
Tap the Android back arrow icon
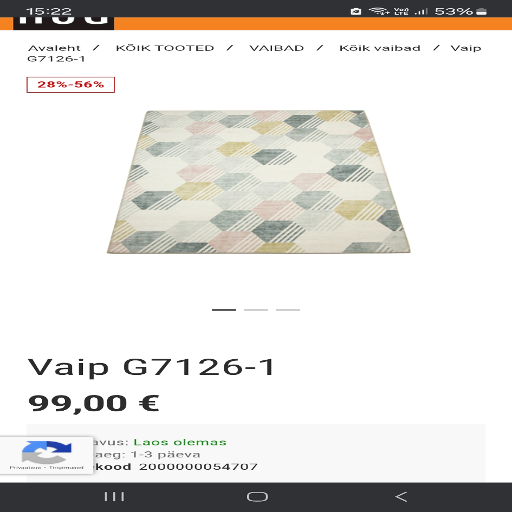pos(401,497)
